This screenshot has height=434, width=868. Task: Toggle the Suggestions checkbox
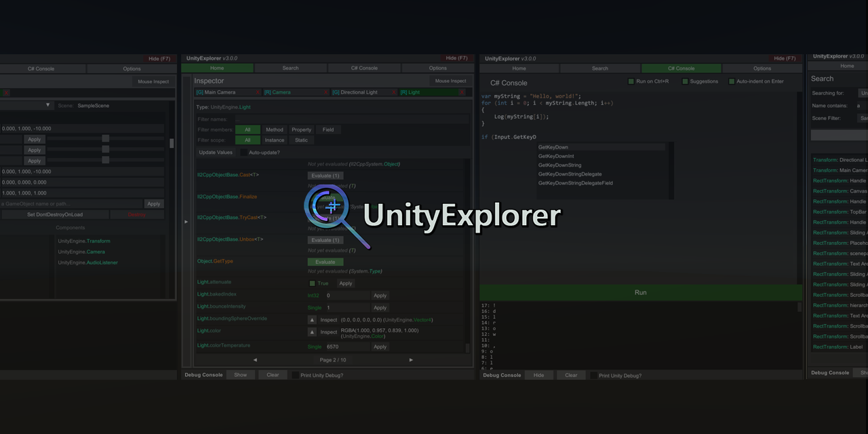pos(685,81)
